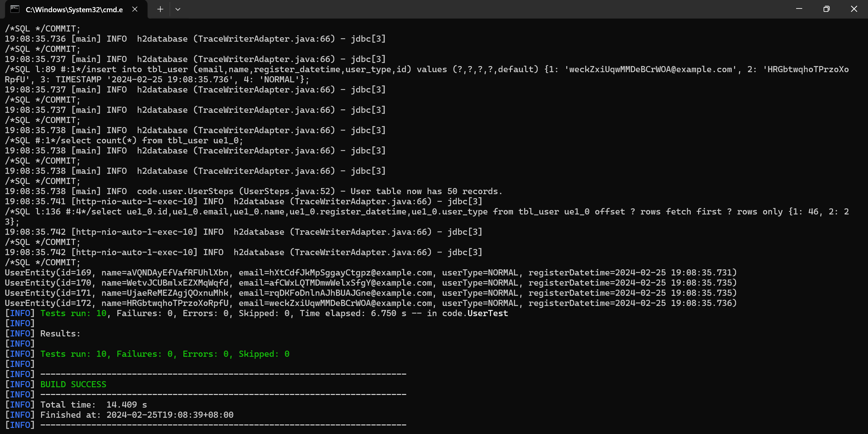Minimize the terminal window
The height and width of the screenshot is (434, 868).
pyautogui.click(x=799, y=9)
